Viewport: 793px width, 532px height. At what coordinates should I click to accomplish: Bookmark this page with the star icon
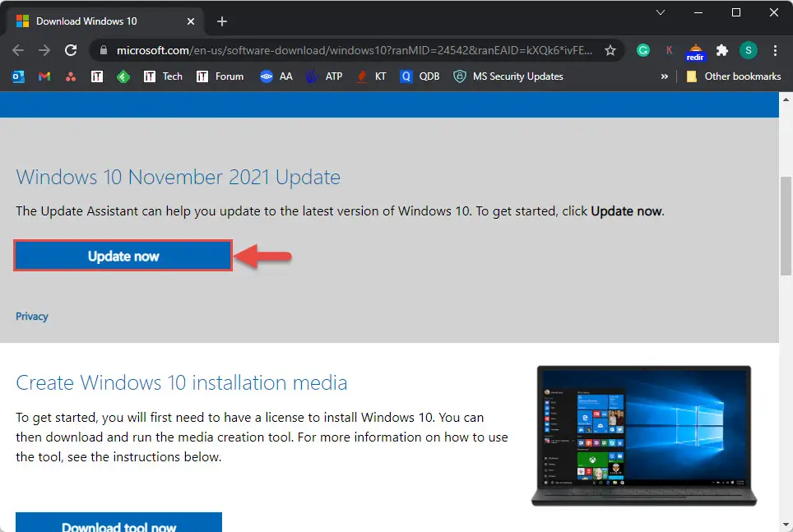(610, 50)
